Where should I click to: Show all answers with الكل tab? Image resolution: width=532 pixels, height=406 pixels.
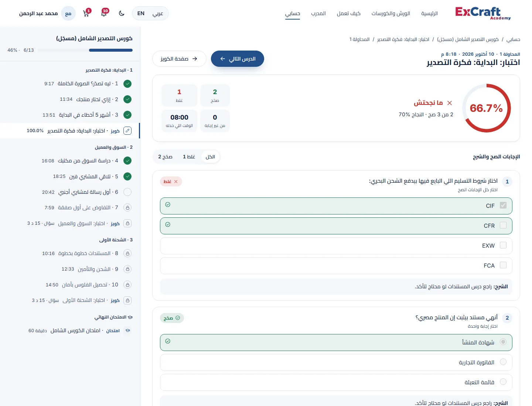coord(210,157)
